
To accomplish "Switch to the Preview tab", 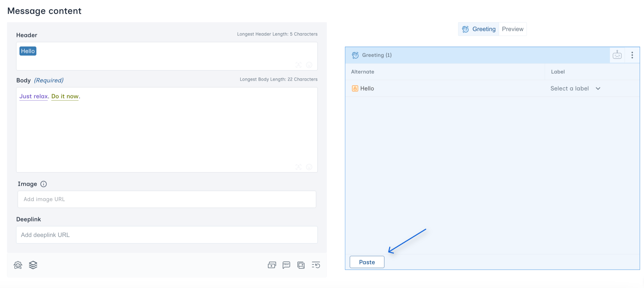I will click(x=512, y=29).
